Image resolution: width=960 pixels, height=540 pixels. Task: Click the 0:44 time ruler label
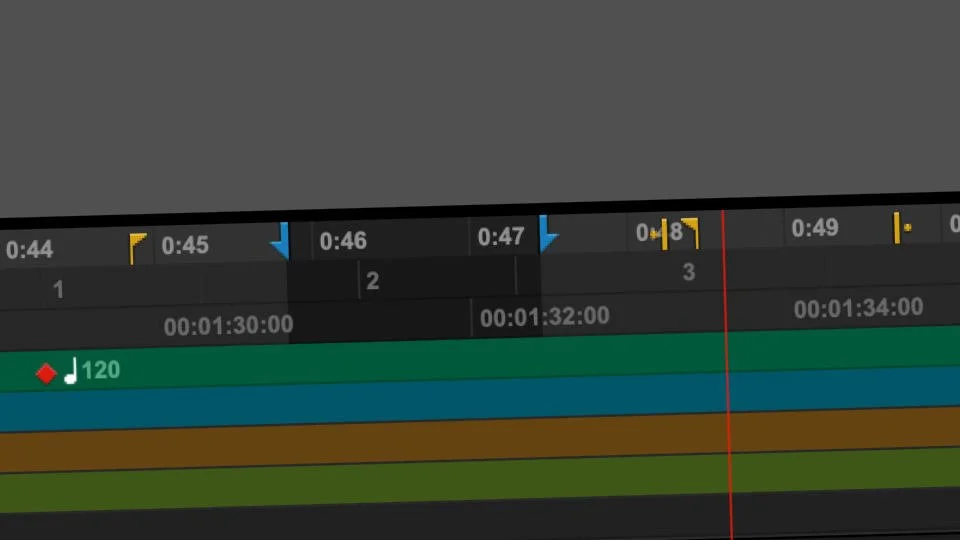[29, 250]
